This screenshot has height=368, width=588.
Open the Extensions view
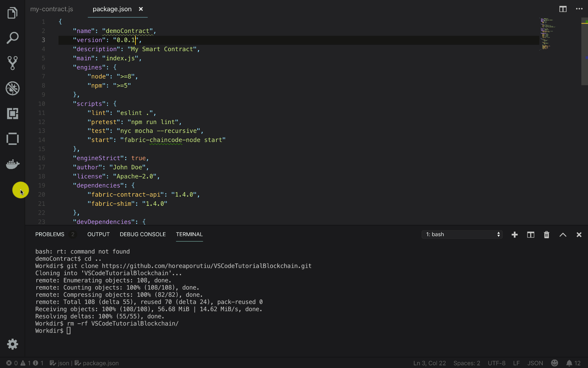click(13, 113)
